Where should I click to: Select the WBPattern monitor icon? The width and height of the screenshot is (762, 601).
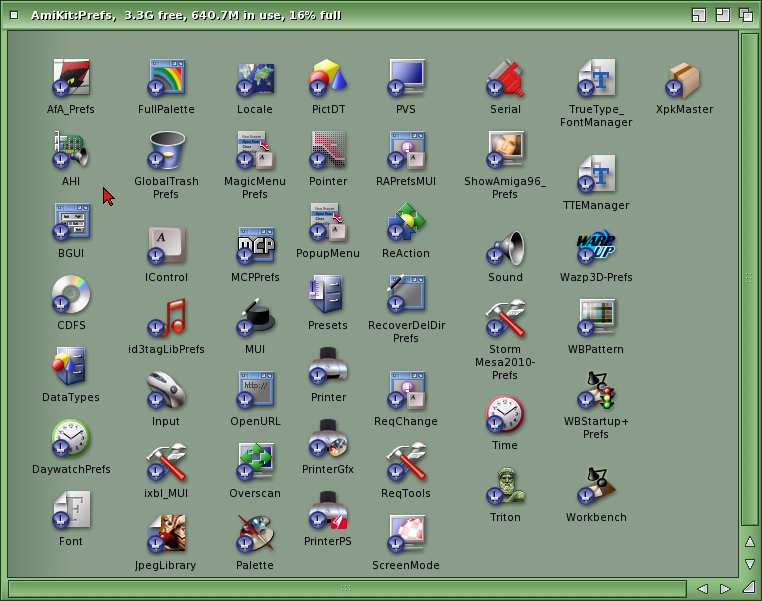click(596, 317)
